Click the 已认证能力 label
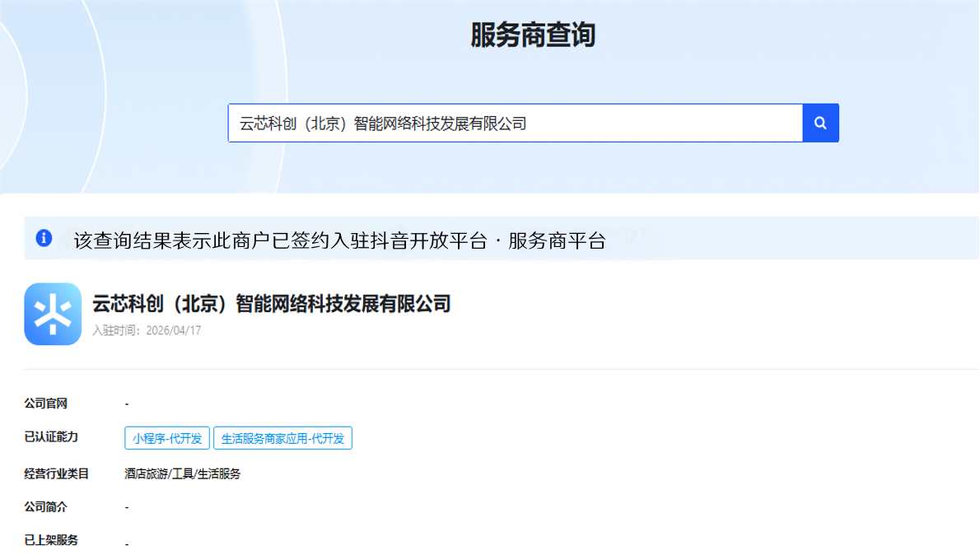 (x=51, y=437)
